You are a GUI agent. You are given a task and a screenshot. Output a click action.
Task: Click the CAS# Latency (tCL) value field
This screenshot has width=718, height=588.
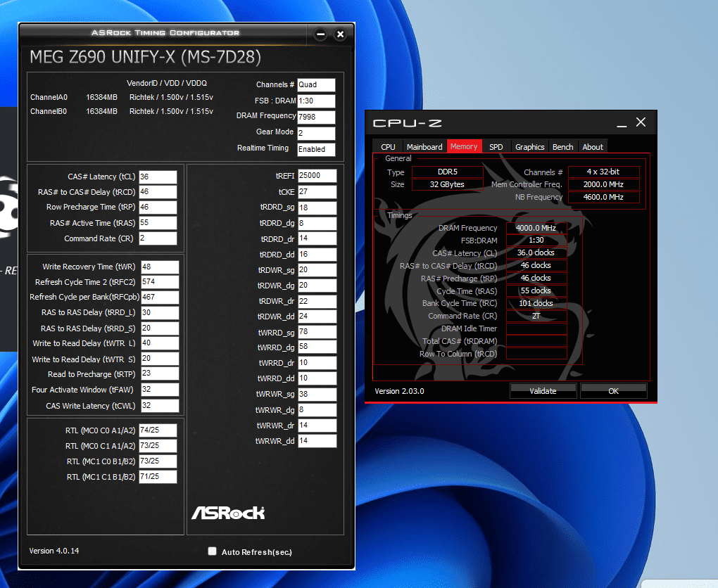coord(158,177)
